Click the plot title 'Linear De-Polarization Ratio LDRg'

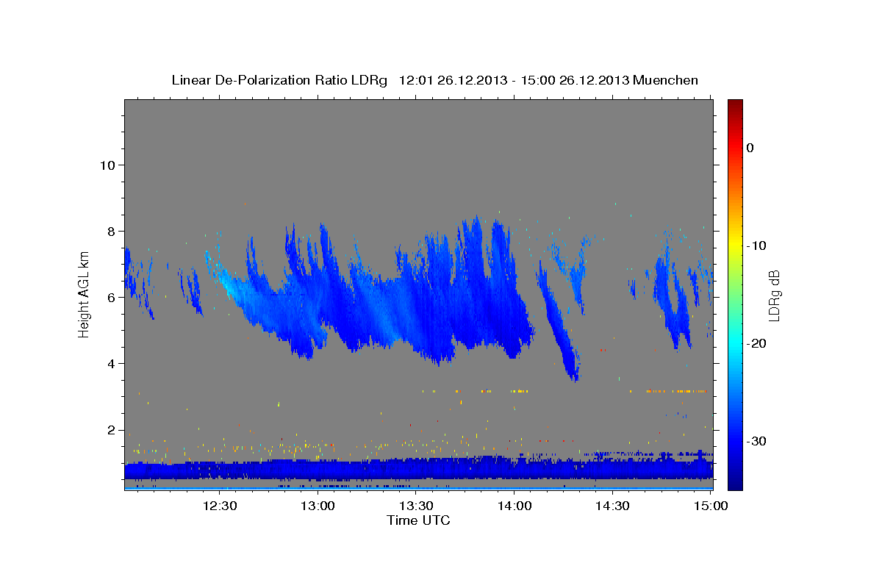pos(279,80)
